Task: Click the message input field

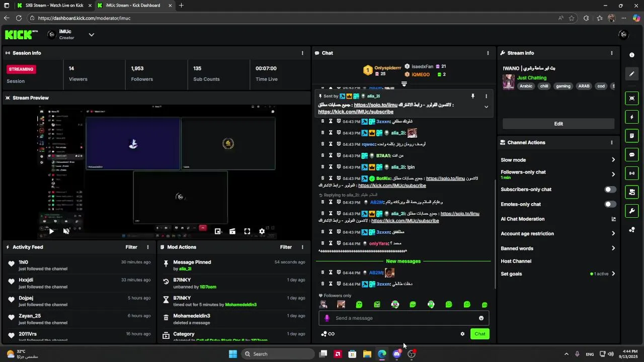Action: [404, 318]
